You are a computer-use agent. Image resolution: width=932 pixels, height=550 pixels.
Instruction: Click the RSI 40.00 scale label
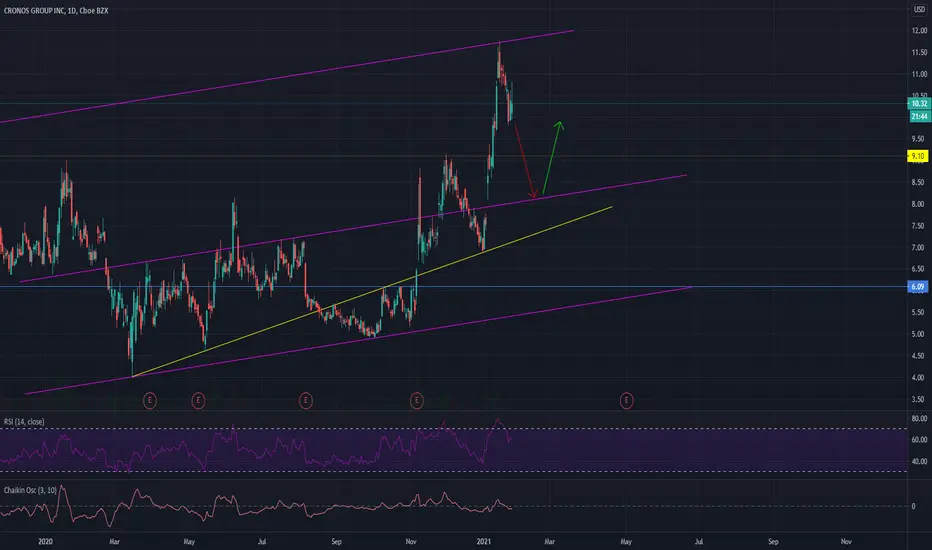click(x=919, y=461)
